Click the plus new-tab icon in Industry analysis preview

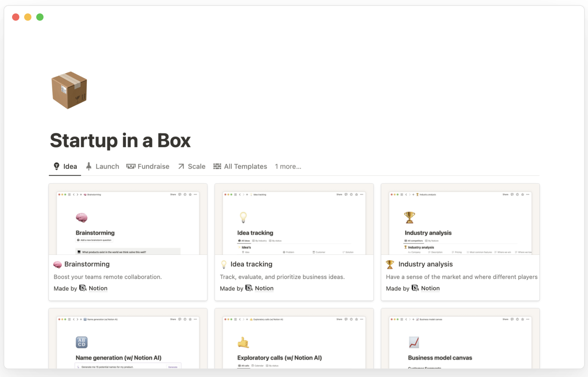[x=413, y=195]
